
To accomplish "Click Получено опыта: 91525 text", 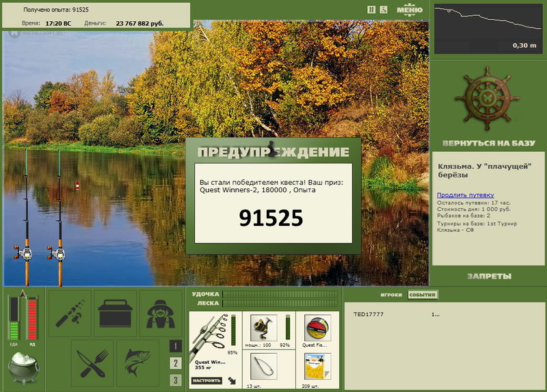I will tap(56, 10).
